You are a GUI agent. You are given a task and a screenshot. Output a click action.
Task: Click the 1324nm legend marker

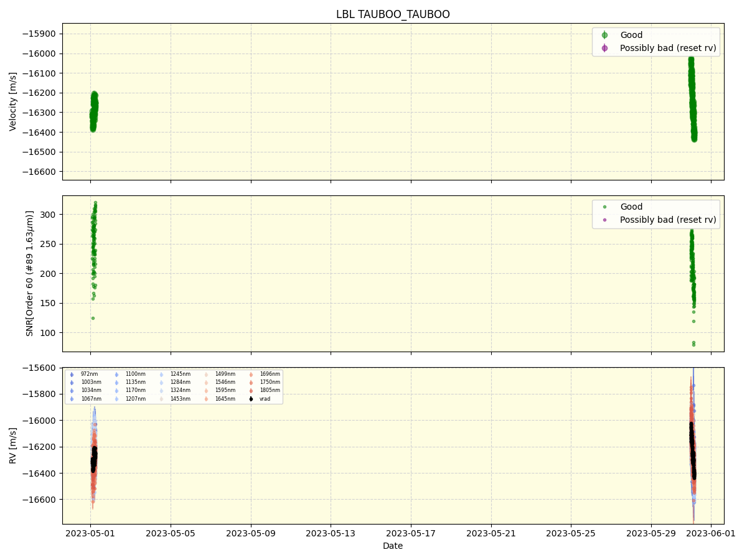[161, 391]
